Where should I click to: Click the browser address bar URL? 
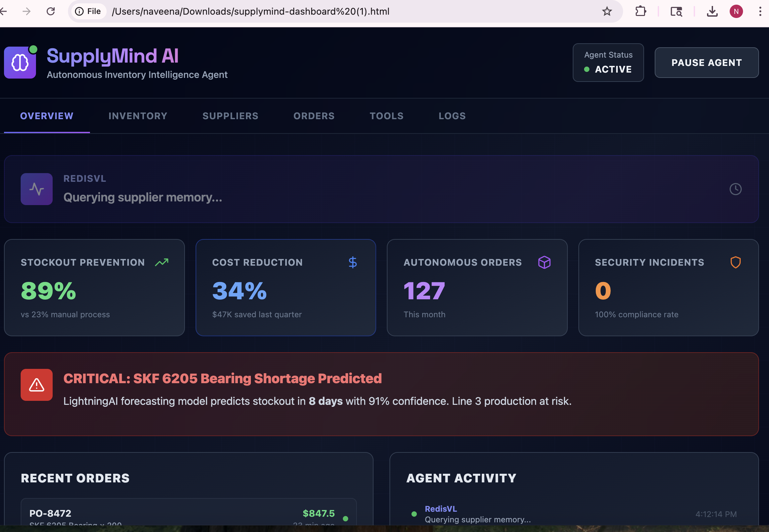tap(250, 11)
